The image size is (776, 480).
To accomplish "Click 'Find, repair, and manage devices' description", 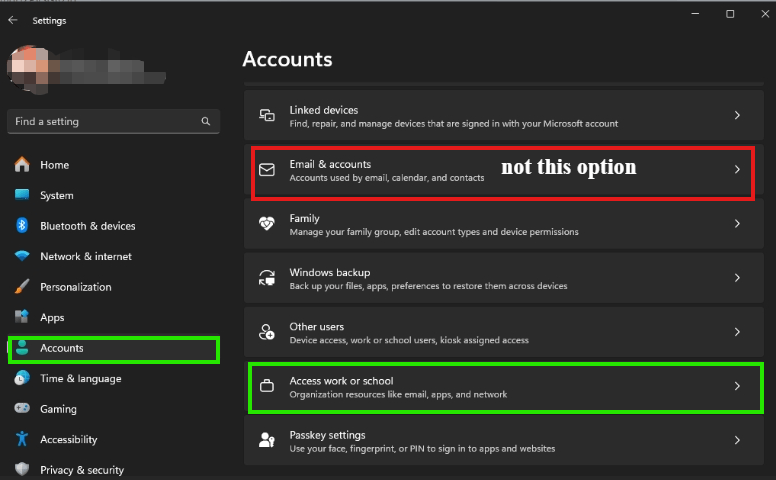I will 453,124.
